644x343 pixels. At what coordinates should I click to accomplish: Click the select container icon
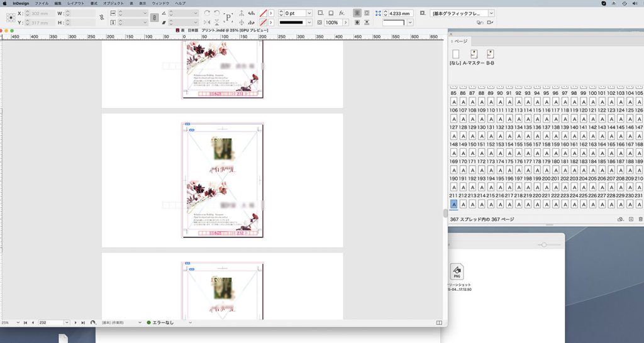[241, 14]
